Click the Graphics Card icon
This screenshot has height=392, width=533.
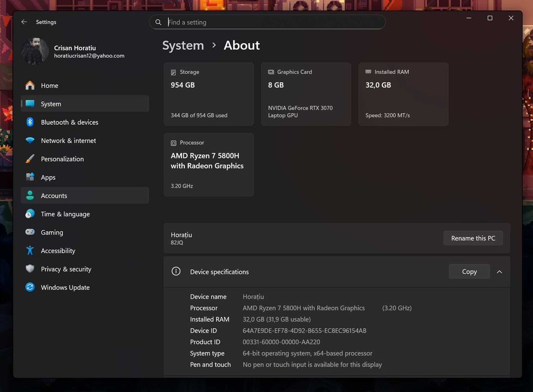(x=271, y=72)
